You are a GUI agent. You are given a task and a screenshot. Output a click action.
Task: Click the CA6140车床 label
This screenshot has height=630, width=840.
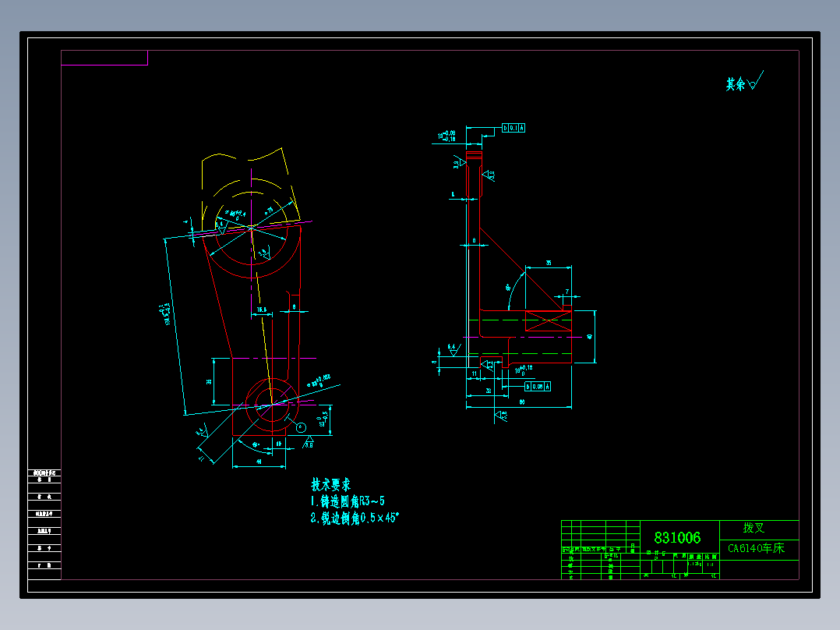pyautogui.click(x=756, y=548)
